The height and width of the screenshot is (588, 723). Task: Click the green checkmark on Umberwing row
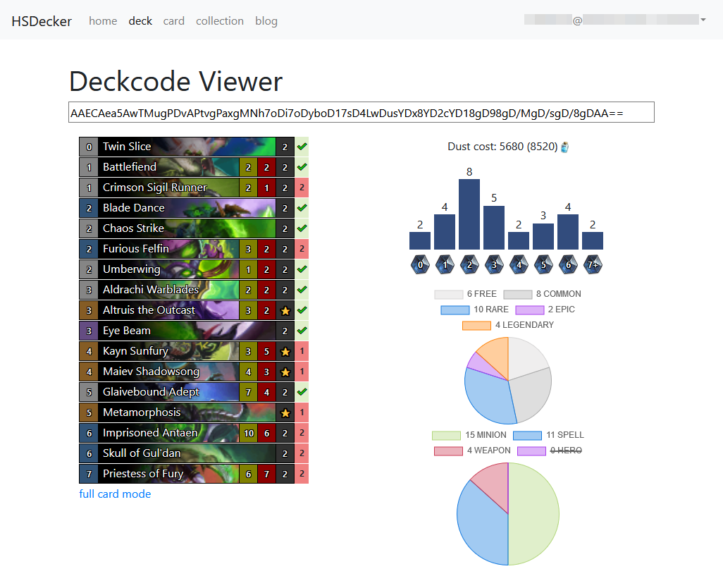point(302,269)
